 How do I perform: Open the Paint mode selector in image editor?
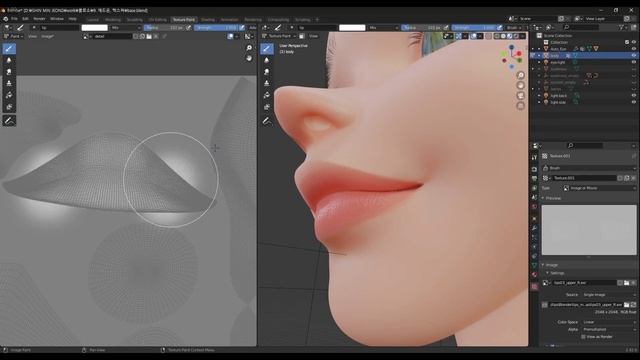coord(13,36)
